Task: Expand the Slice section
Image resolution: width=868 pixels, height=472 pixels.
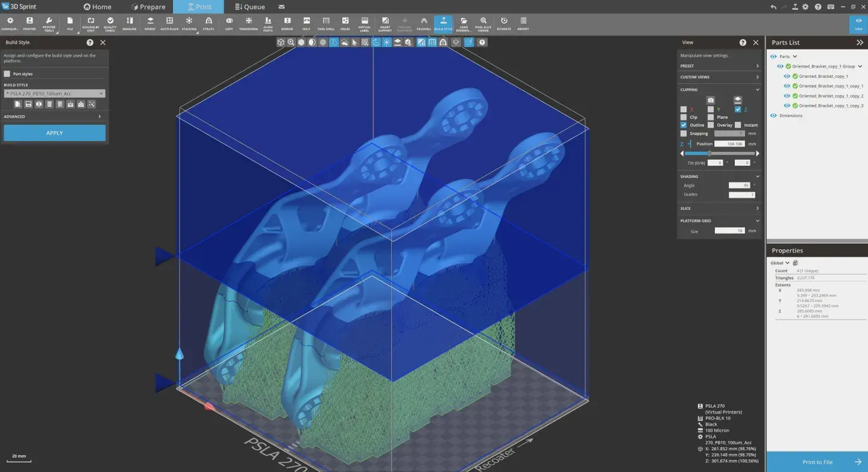Action: point(720,208)
